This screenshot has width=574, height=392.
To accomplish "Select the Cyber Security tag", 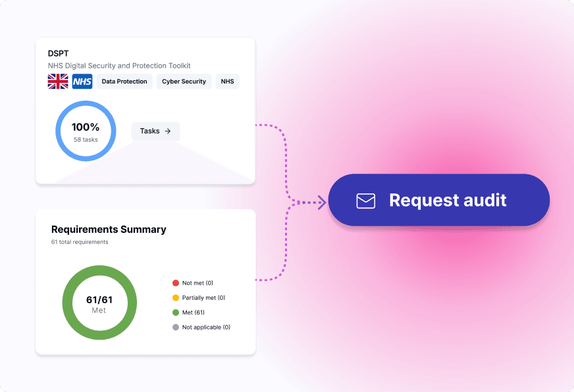I will tap(184, 82).
